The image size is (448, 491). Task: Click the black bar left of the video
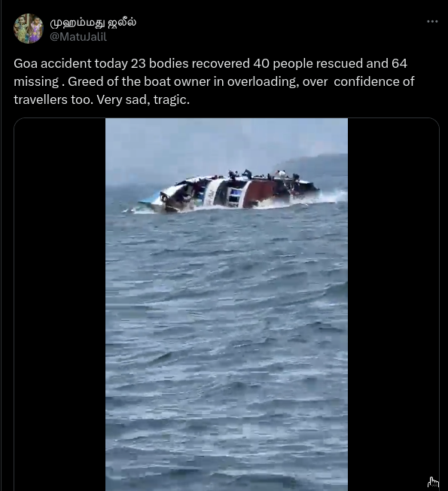point(59,304)
